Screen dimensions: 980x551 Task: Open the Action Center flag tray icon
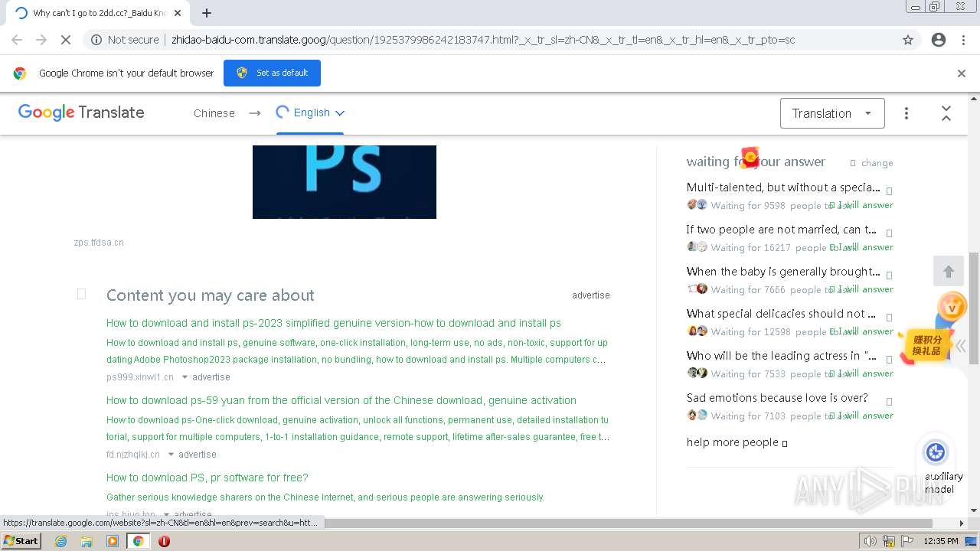point(907,541)
